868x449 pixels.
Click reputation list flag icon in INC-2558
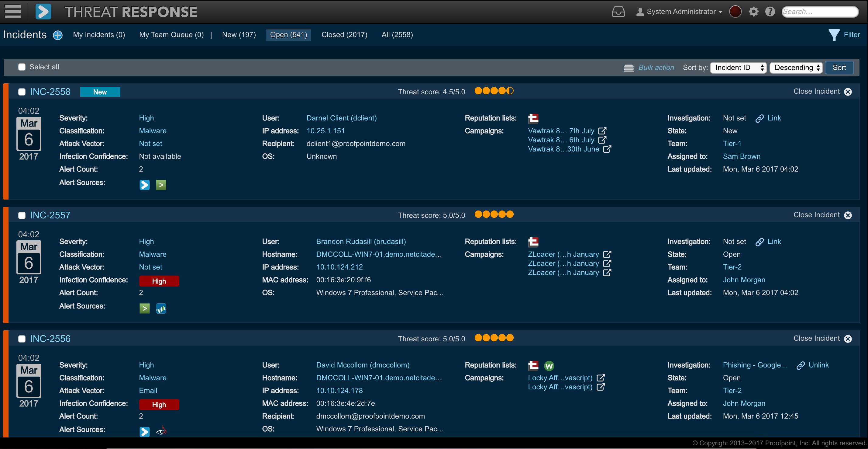[x=533, y=118]
